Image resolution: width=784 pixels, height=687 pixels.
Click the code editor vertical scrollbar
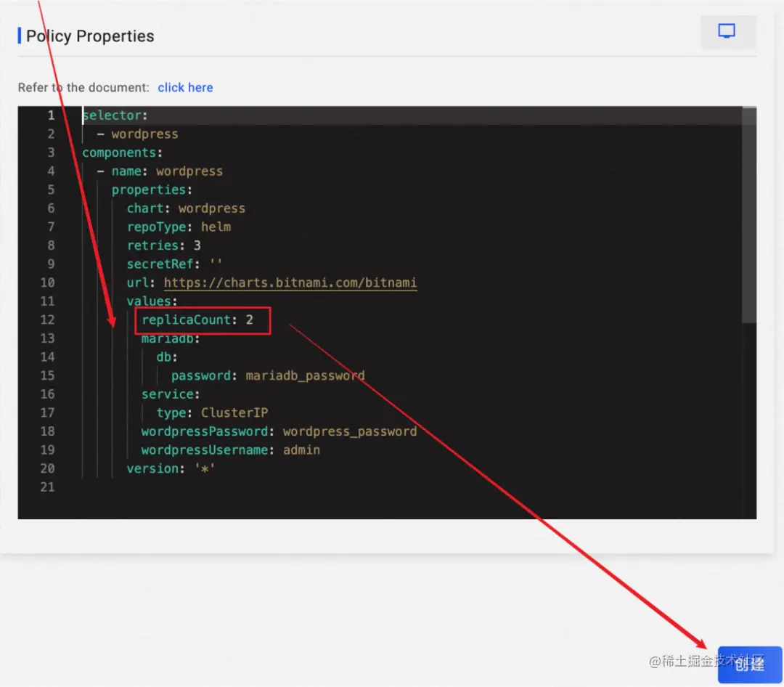749,215
